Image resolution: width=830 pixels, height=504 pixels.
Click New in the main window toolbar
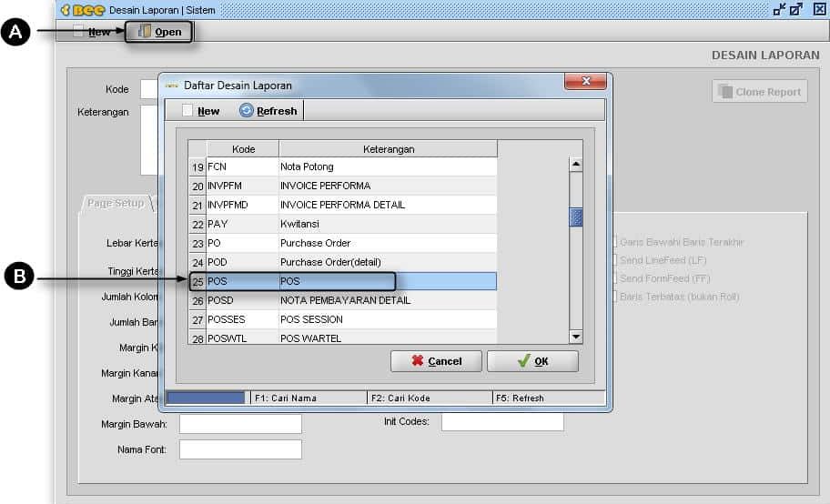pyautogui.click(x=92, y=32)
